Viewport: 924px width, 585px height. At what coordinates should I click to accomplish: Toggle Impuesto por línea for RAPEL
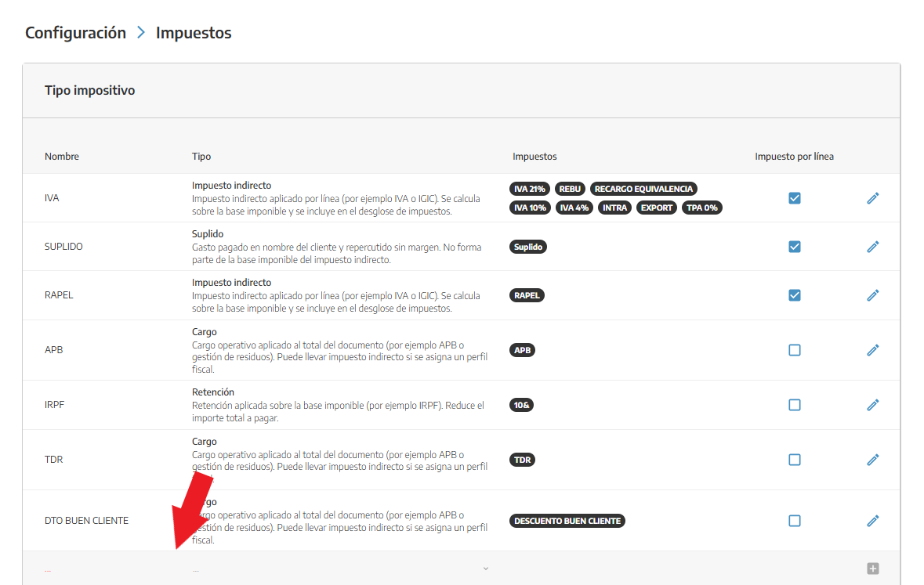click(x=794, y=295)
